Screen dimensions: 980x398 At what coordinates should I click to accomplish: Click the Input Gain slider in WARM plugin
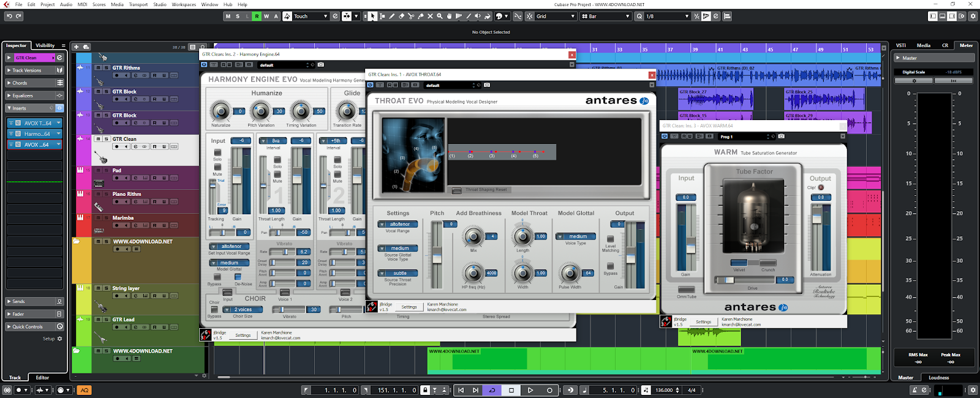pos(690,238)
